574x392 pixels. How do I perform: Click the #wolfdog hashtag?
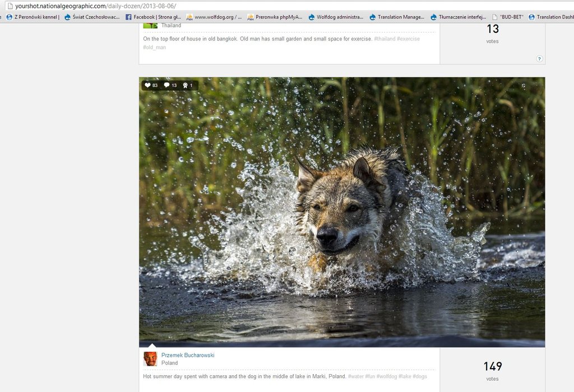coord(386,376)
